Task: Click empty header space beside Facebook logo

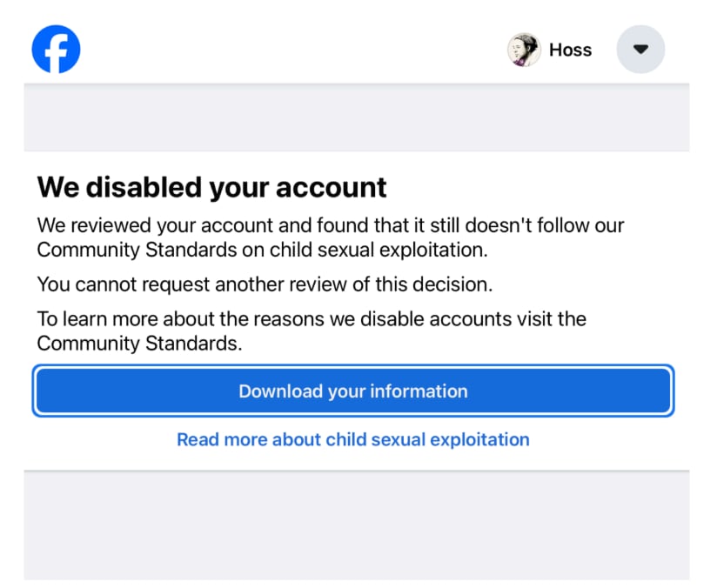Action: pos(287,50)
